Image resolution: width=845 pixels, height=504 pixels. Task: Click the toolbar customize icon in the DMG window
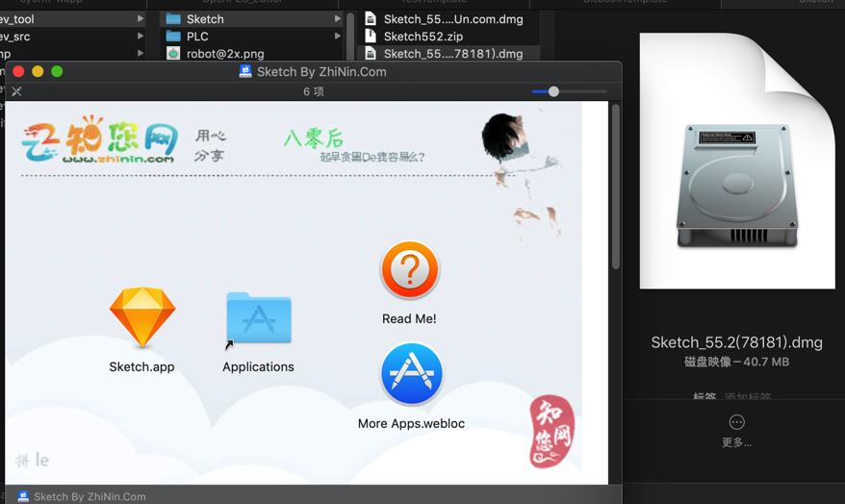tap(16, 91)
